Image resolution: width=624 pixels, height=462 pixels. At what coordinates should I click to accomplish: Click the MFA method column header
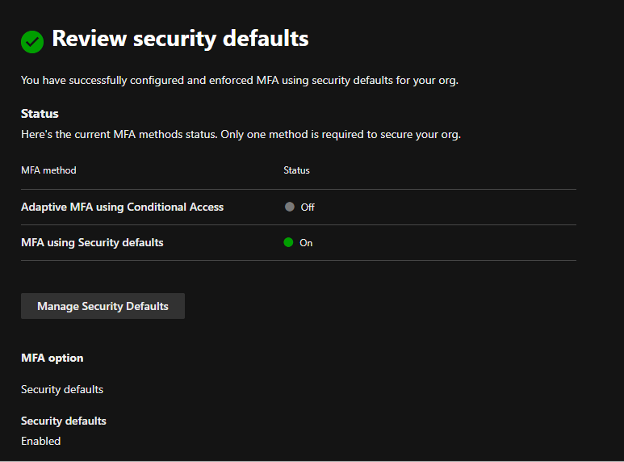pos(49,171)
